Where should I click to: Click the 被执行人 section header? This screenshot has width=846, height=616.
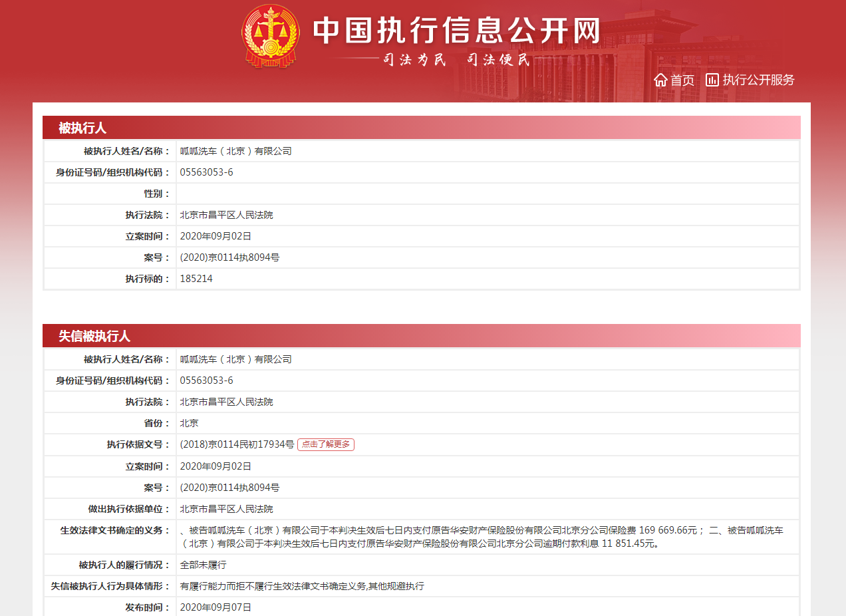coord(75,128)
